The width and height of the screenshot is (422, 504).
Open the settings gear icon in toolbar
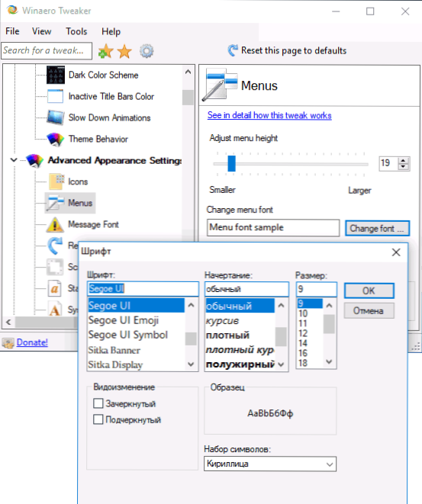147,51
